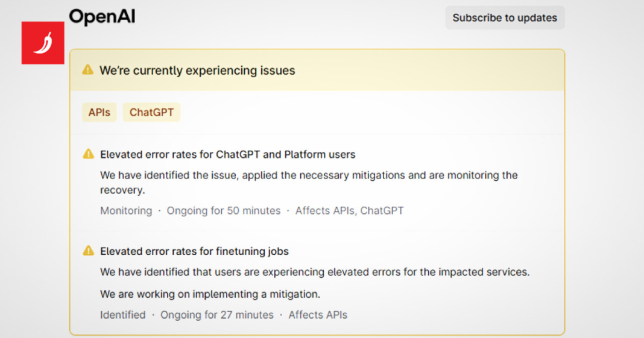Click warning icon beside finetuning jobs incident

[x=89, y=251]
